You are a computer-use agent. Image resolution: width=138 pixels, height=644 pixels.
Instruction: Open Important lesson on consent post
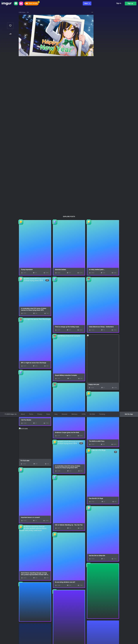pyautogui.click(x=35, y=495)
